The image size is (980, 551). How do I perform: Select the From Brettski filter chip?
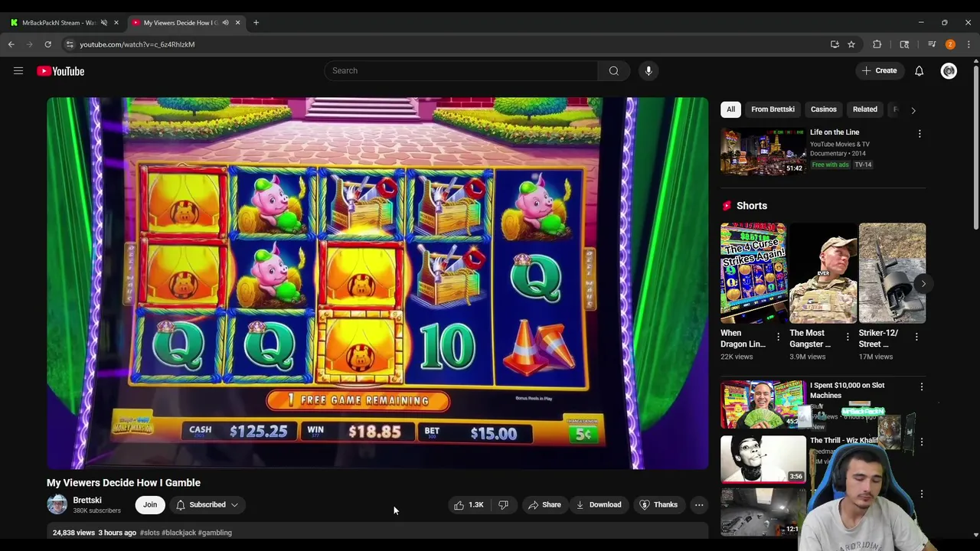click(x=773, y=109)
